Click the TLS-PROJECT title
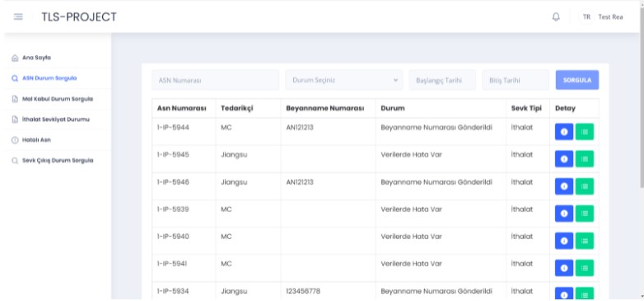The image size is (644, 301). 79,16
